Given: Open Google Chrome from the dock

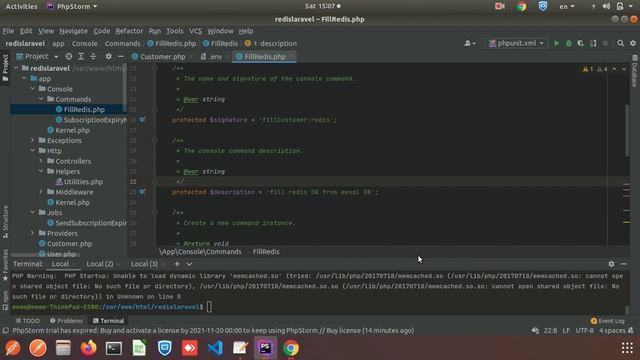Looking at the screenshot, I should [x=291, y=348].
